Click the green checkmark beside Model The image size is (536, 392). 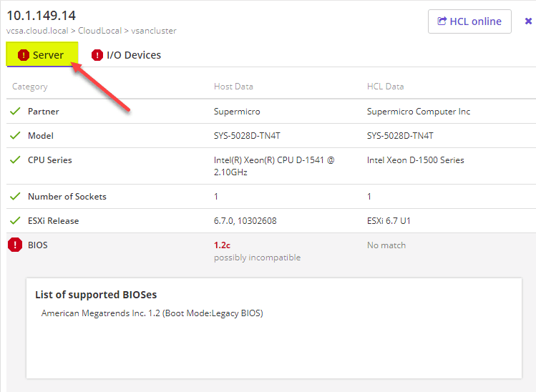(15, 136)
